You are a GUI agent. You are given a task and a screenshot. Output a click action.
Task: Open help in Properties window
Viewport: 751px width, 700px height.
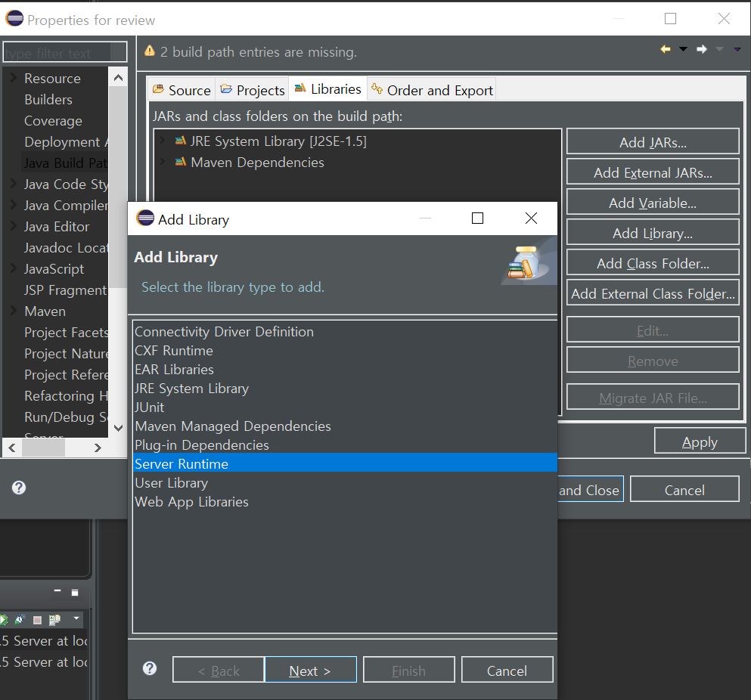click(x=19, y=488)
